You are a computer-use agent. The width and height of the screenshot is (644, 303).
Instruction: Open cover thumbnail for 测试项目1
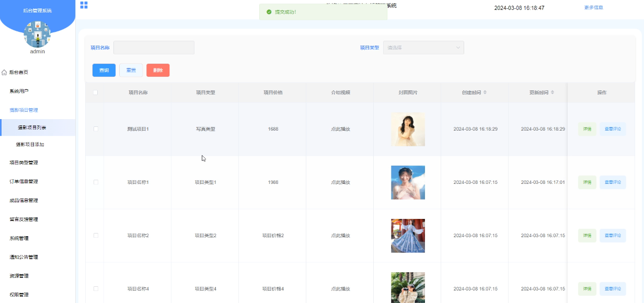[408, 129]
